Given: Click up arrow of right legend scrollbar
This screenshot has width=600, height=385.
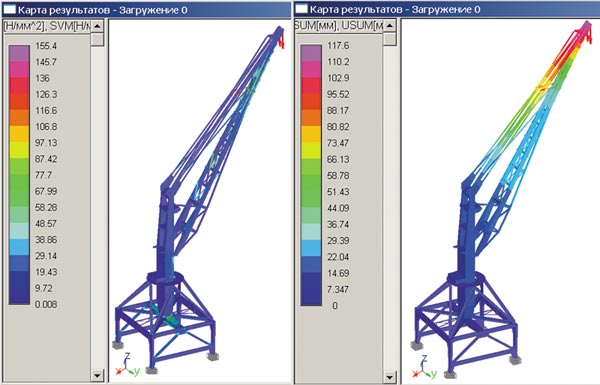Looking at the screenshot, I should point(390,26).
